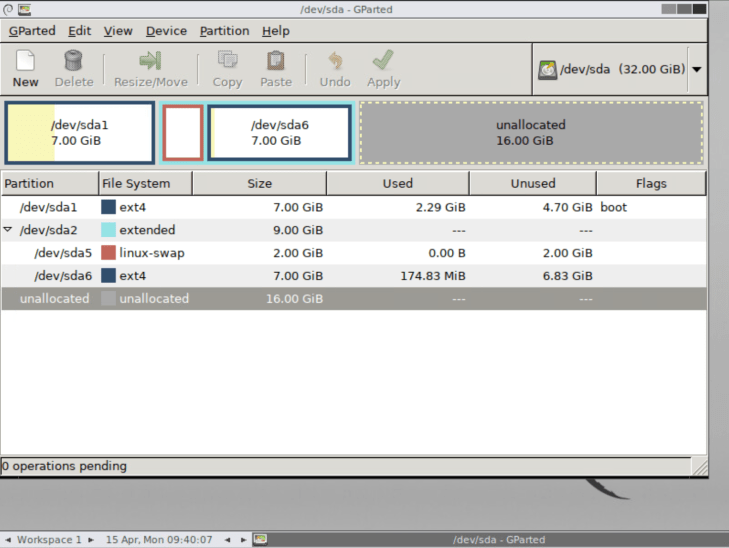This screenshot has width=729, height=548.
Task: Click the 4.70 GiB unused value
Action: [567, 207]
